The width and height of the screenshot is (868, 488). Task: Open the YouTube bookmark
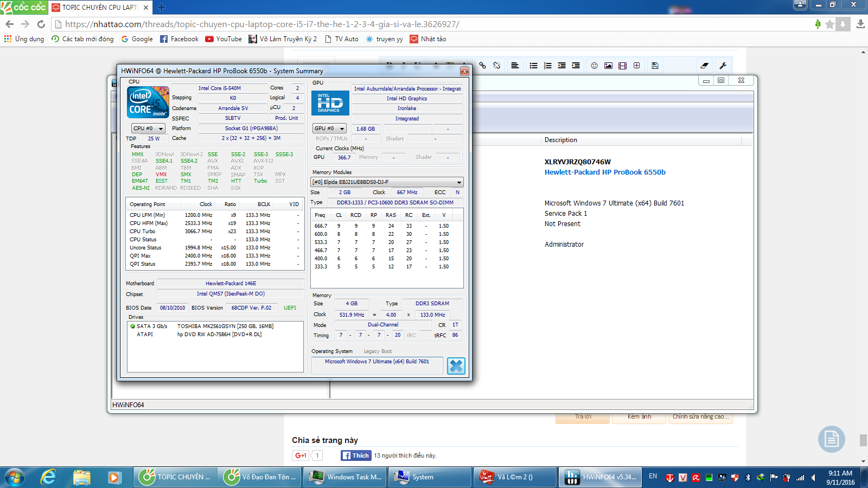[x=224, y=39]
